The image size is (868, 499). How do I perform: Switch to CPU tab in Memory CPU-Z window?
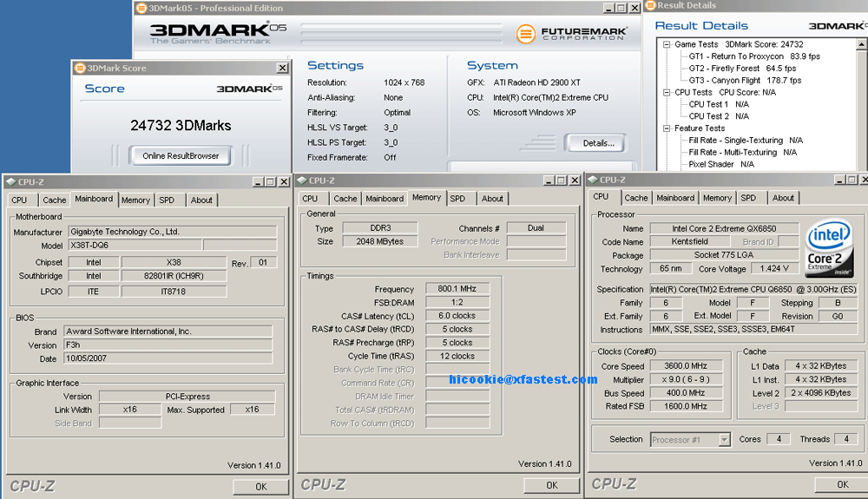310,199
